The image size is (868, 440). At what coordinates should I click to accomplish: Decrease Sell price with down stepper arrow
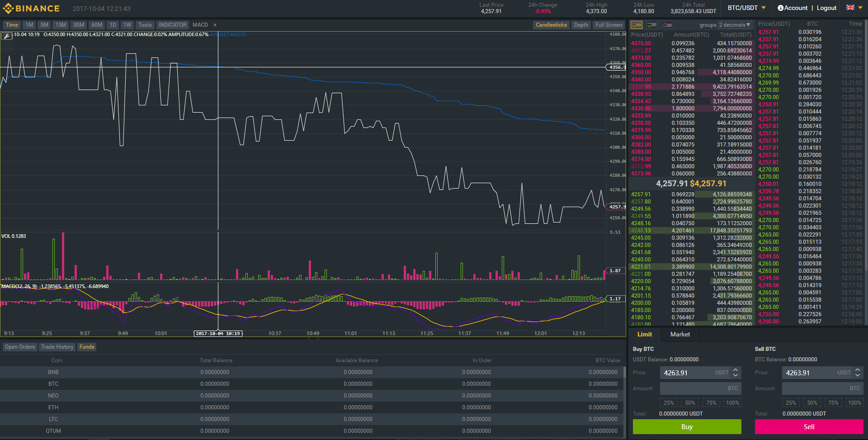tap(858, 375)
